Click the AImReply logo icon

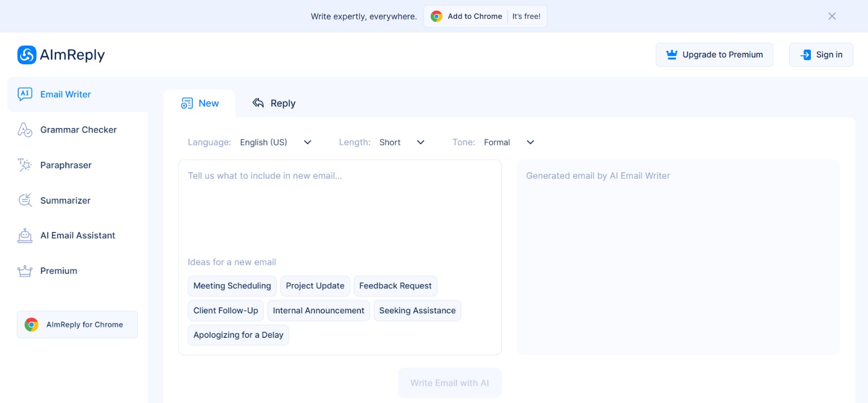point(27,55)
